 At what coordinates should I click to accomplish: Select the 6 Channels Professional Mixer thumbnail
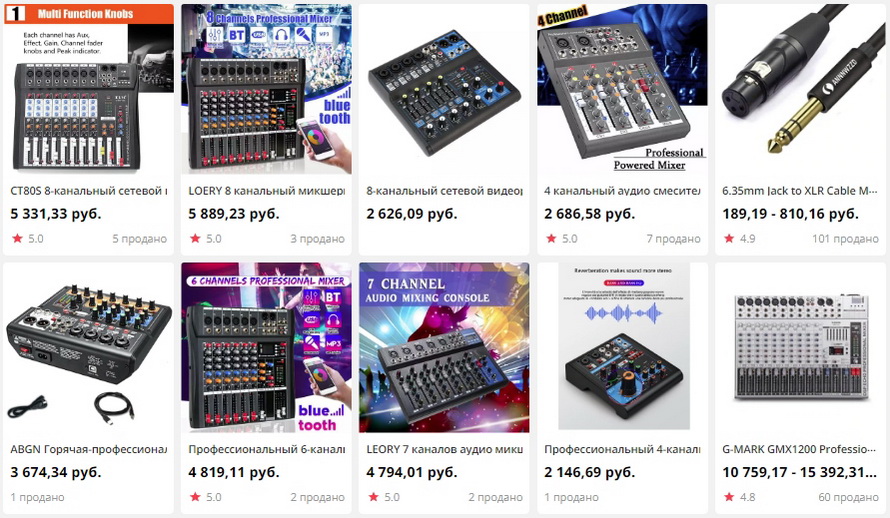(266, 347)
